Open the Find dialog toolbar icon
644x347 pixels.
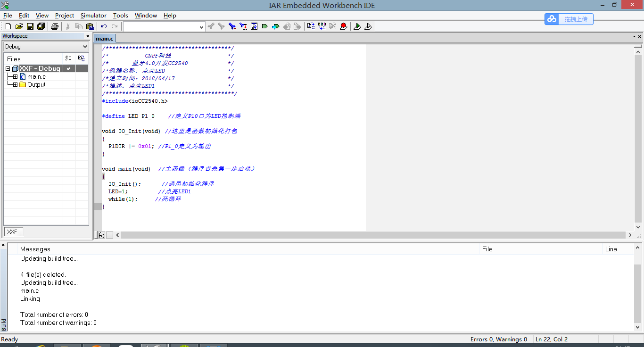pos(232,26)
